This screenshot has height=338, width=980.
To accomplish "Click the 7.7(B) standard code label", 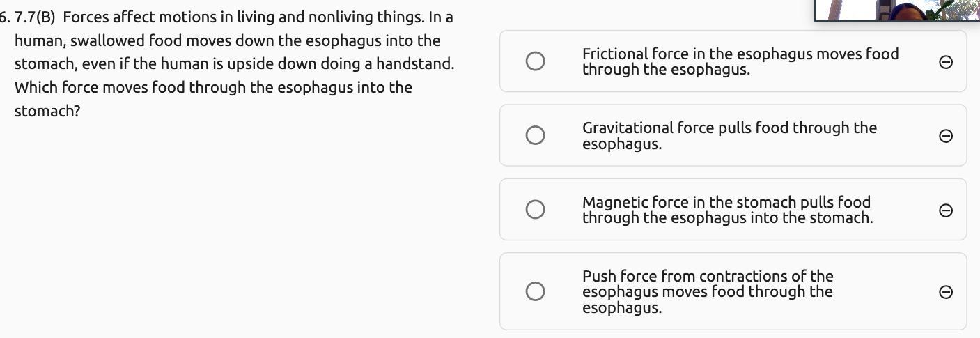I will point(35,17).
